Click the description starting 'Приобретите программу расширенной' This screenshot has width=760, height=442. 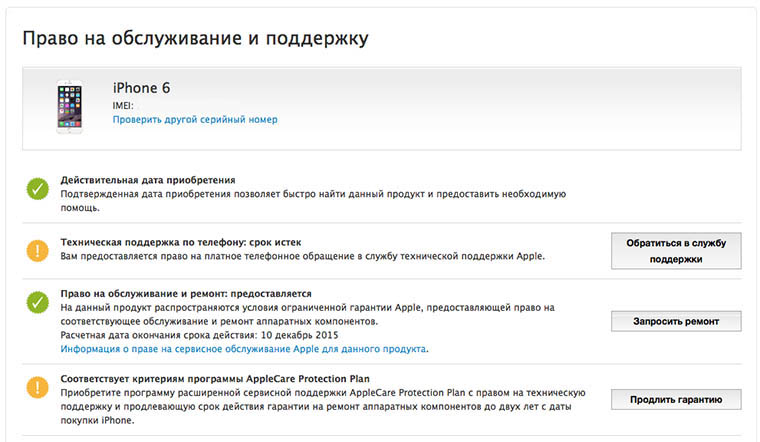click(x=323, y=407)
